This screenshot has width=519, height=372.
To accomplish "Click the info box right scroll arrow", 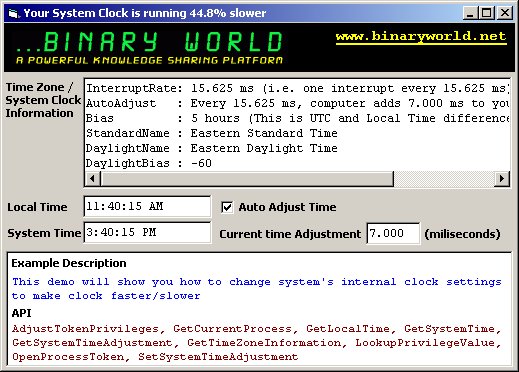I will 501,179.
